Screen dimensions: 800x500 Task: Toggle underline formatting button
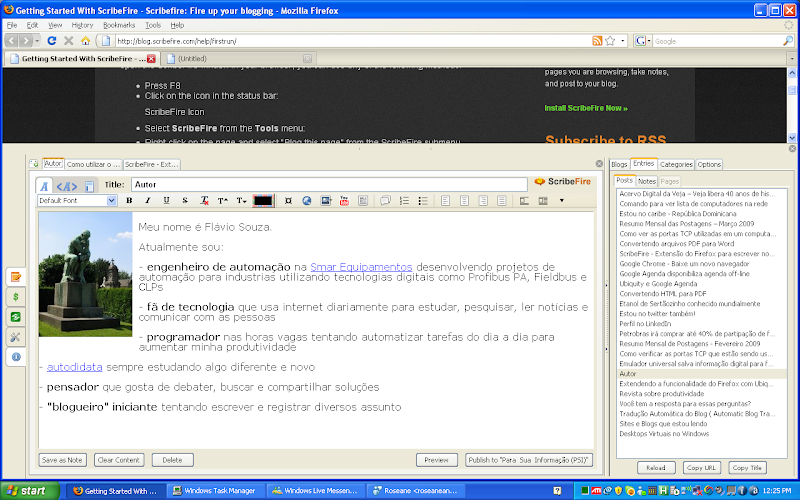point(166,201)
